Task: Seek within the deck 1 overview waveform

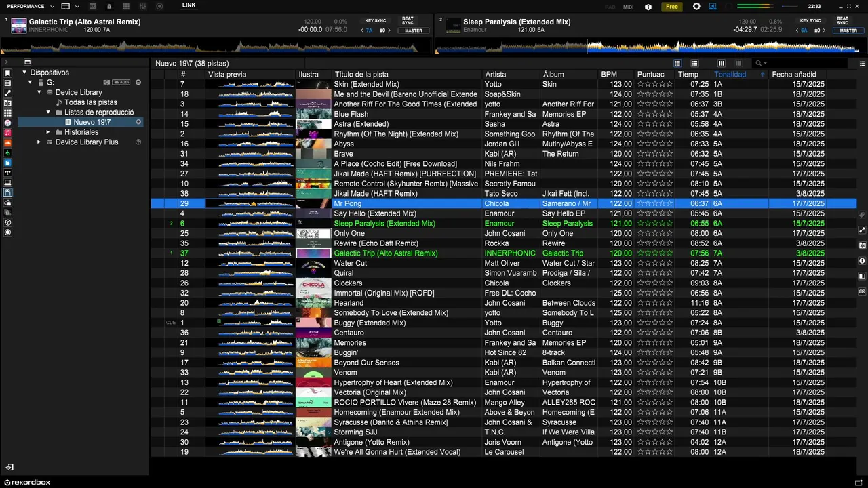Action: pos(216,47)
